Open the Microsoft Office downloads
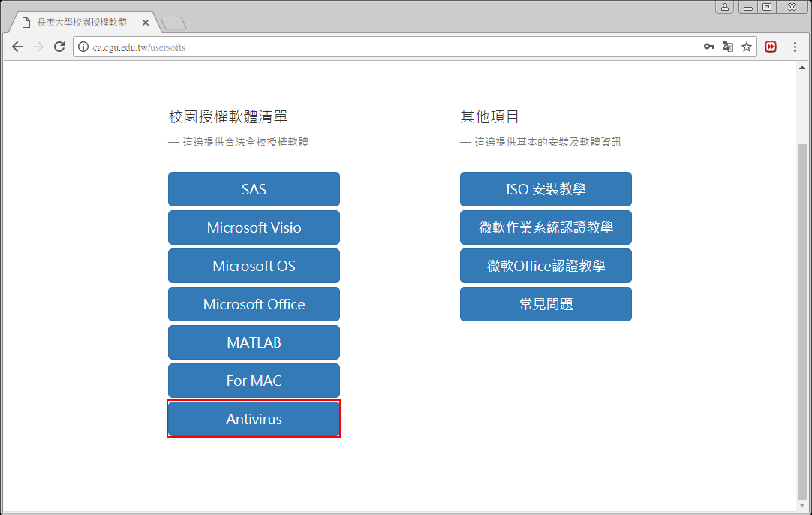Screen dimensions: 812x515 254,304
